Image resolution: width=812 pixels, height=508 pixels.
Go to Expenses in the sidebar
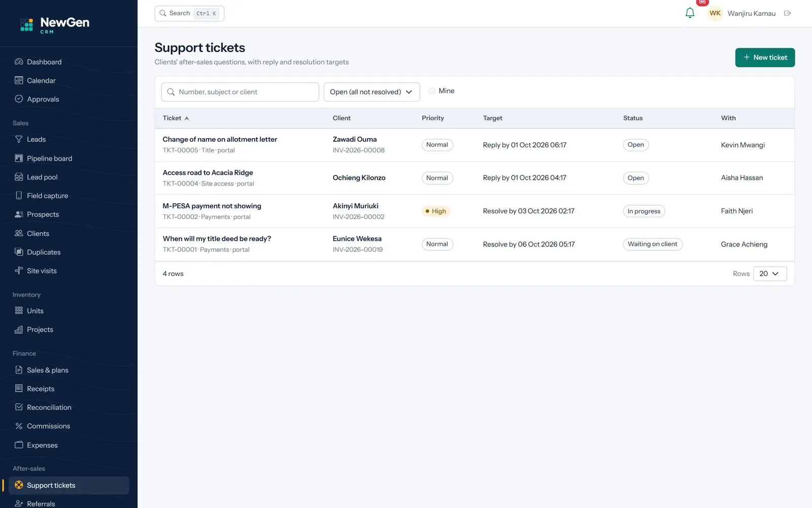click(x=69, y=445)
